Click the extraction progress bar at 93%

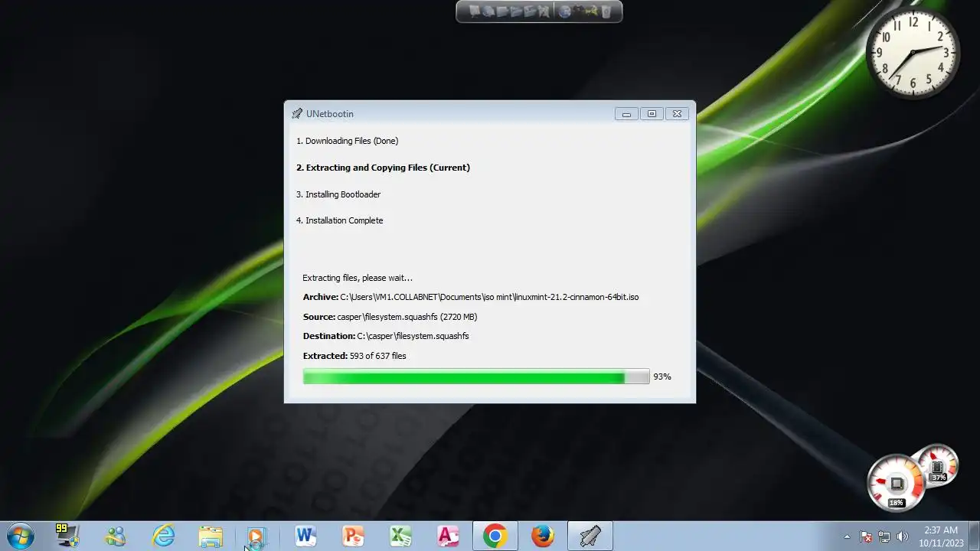(476, 377)
